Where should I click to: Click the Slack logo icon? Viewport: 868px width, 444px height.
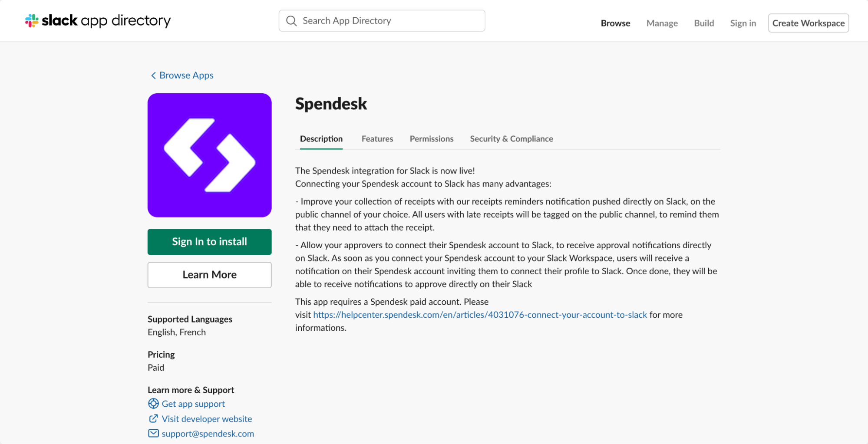[32, 20]
